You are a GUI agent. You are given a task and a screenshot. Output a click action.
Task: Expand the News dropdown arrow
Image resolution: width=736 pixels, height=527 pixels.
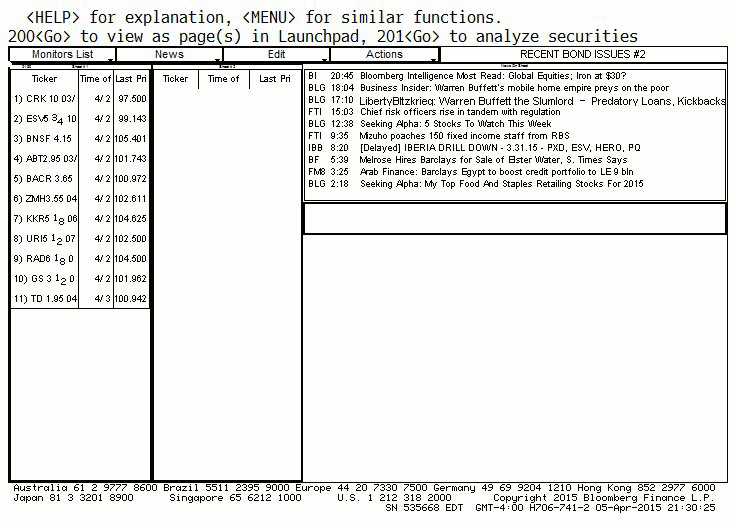[217, 60]
